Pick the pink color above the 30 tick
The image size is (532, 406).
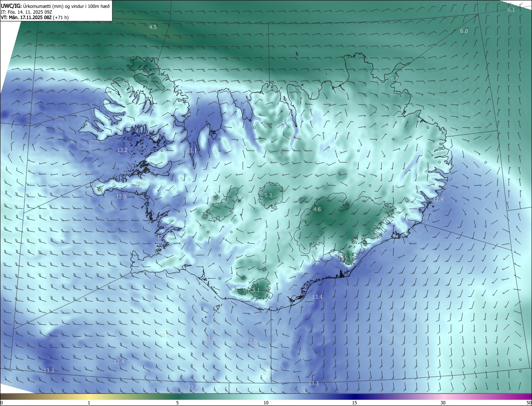pyautogui.click(x=443, y=396)
